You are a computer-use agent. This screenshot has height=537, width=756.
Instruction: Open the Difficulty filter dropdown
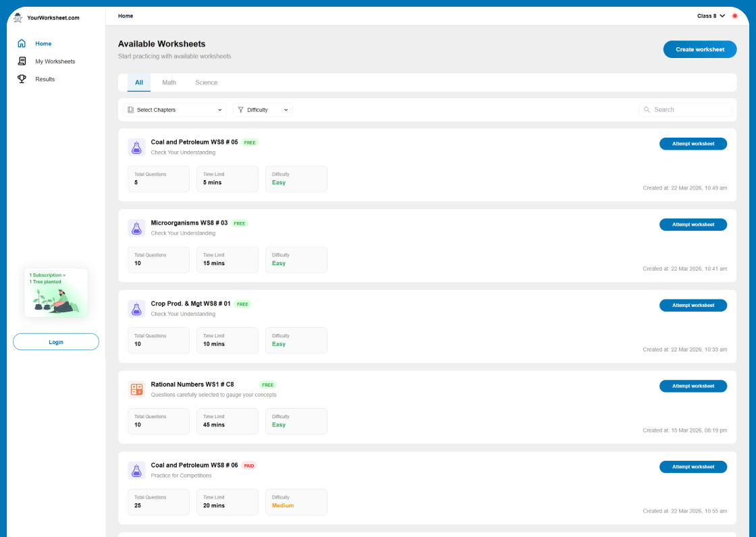[263, 110]
